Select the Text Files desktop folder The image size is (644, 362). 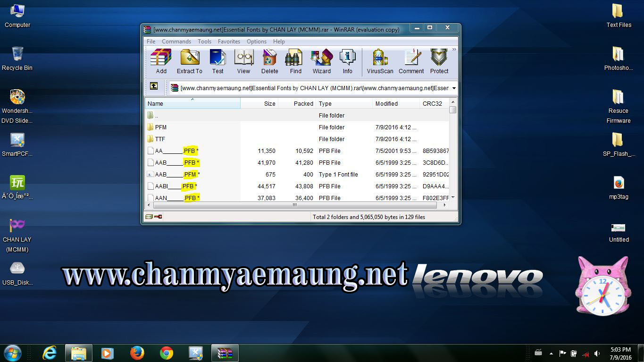pos(619,16)
